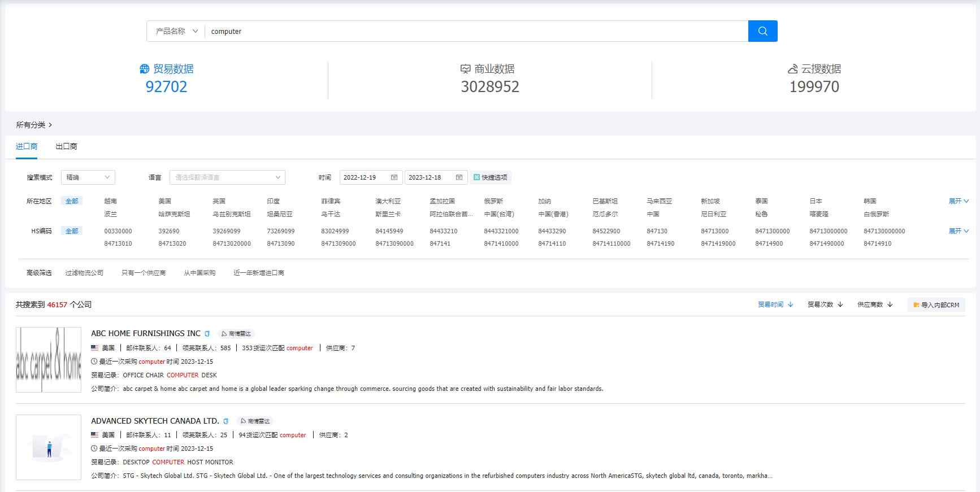Toggle the 近一年新增进口商 filter
The width and height of the screenshot is (980, 492).
(259, 273)
